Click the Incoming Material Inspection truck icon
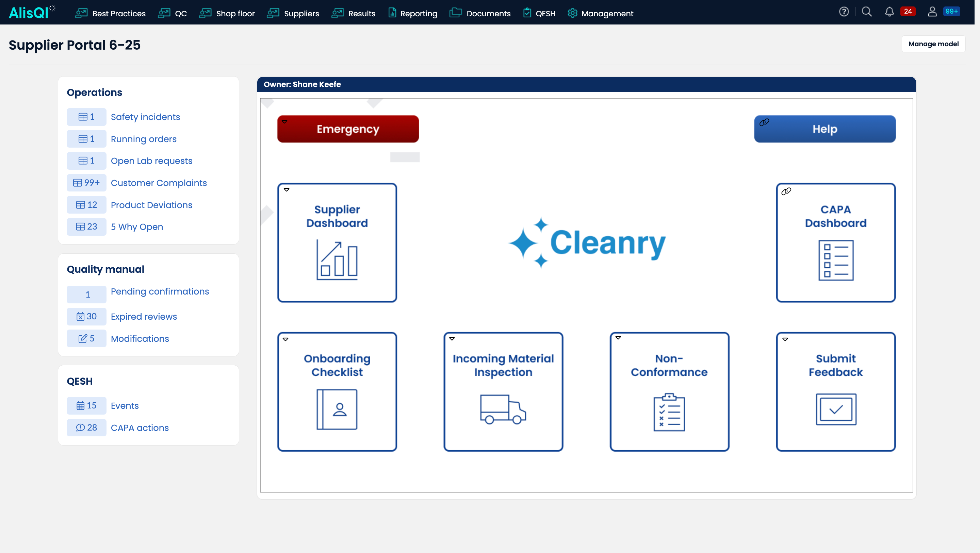Screen dimensions: 980x553 click(x=503, y=409)
